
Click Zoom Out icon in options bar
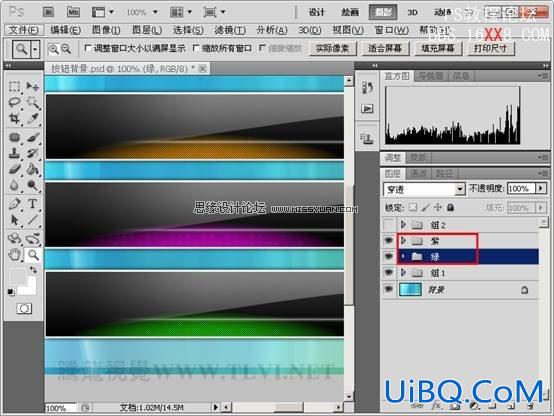[x=66, y=49]
